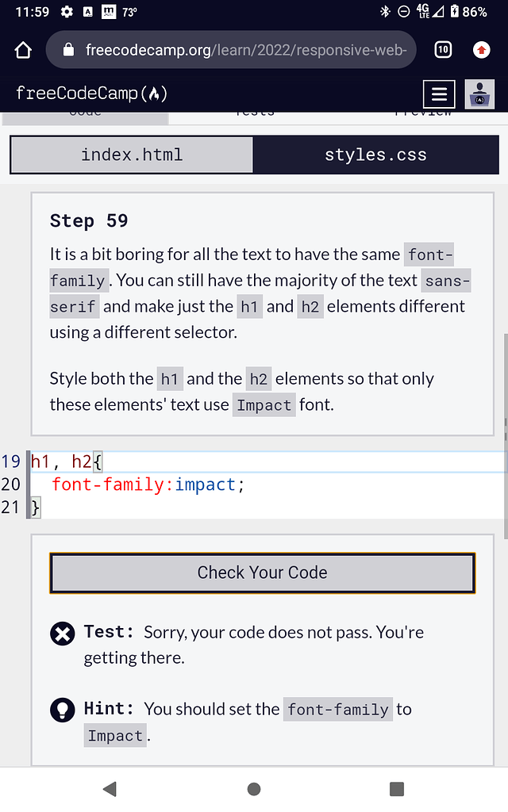This screenshot has width=508, height=812.
Task: Click line number 21 in editor gutter
Action: click(11, 507)
